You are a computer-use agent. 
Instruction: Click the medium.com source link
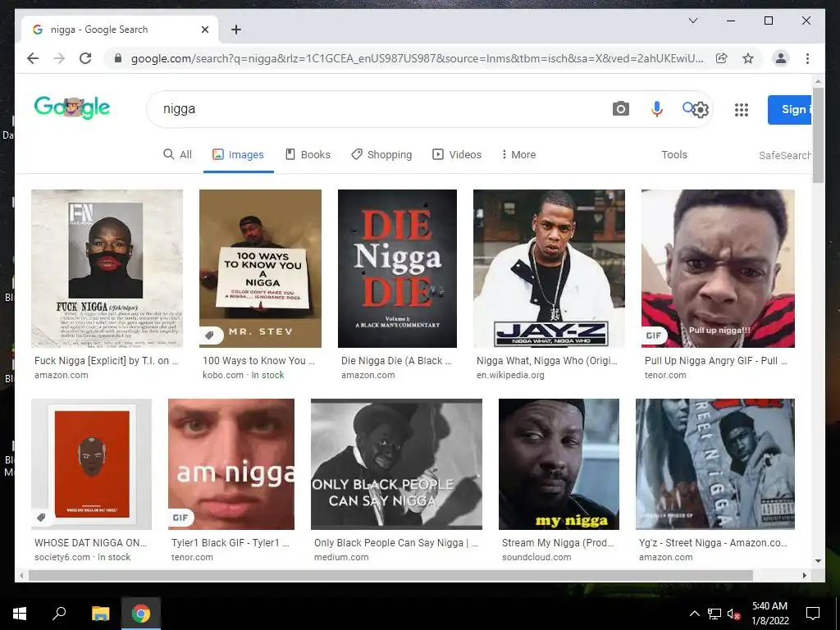tap(341, 557)
